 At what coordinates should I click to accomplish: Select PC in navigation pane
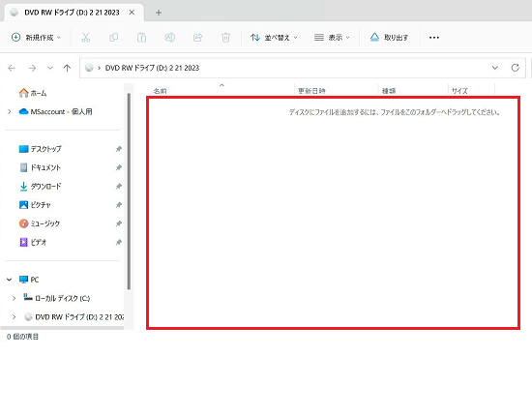[x=29, y=280]
